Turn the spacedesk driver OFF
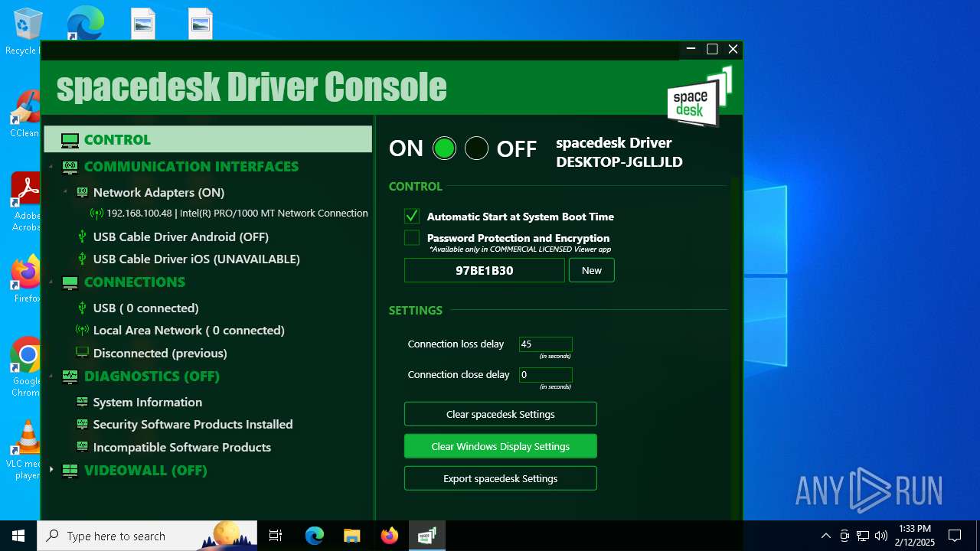 coord(476,148)
